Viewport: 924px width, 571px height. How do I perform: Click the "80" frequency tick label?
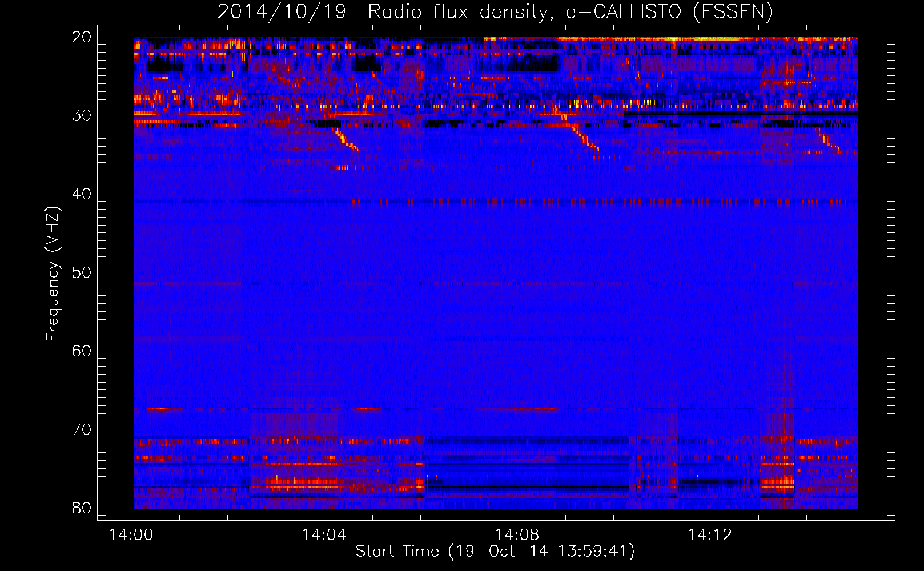point(82,508)
